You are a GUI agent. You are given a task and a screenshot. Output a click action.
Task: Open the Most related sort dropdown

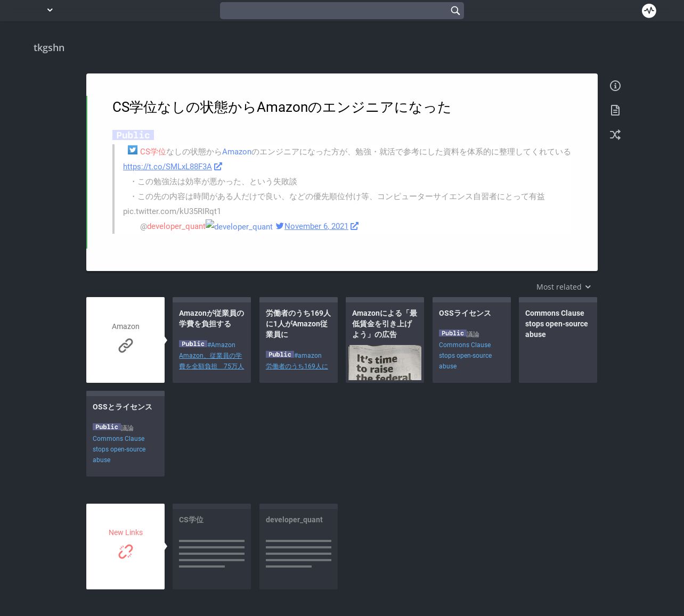pyautogui.click(x=564, y=287)
